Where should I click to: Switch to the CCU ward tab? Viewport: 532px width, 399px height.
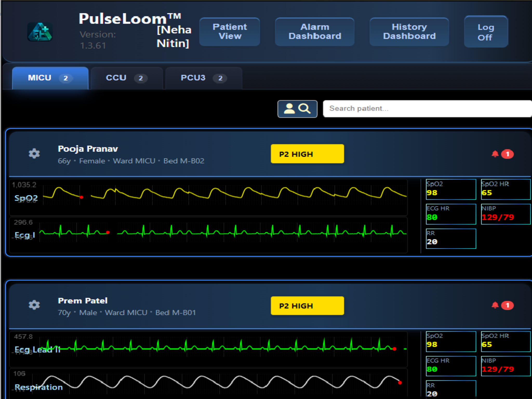(126, 78)
